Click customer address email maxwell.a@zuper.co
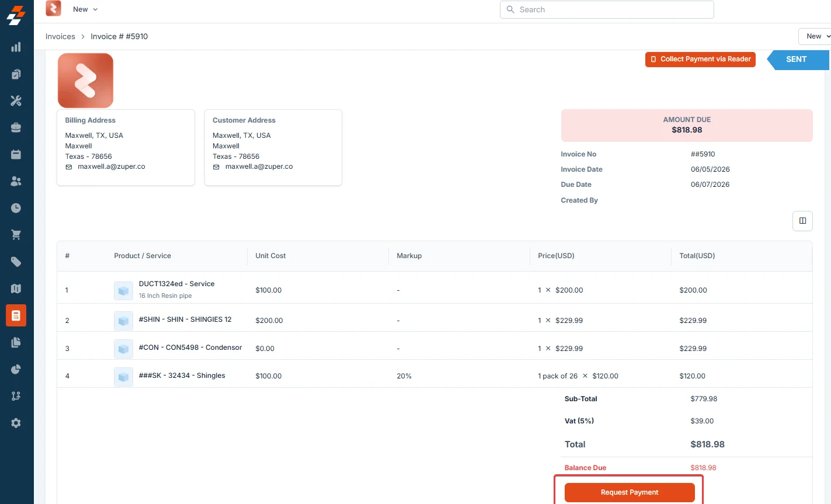This screenshot has height=504, width=831. [x=259, y=166]
